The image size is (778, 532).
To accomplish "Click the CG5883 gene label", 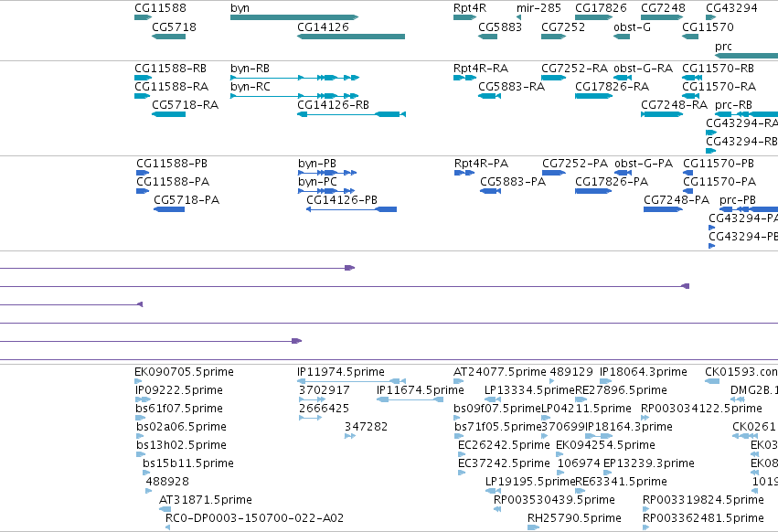I will point(500,27).
